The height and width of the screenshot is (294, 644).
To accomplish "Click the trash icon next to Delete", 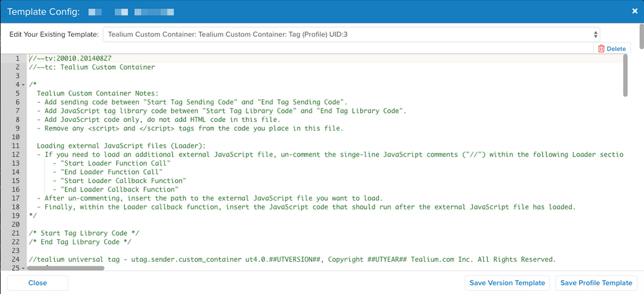I will (x=601, y=49).
